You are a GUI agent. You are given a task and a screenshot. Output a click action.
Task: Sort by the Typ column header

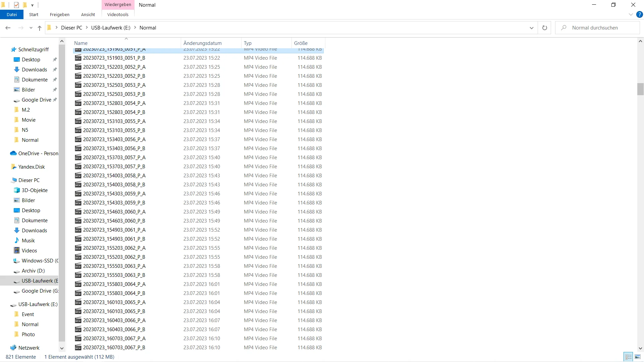click(266, 43)
